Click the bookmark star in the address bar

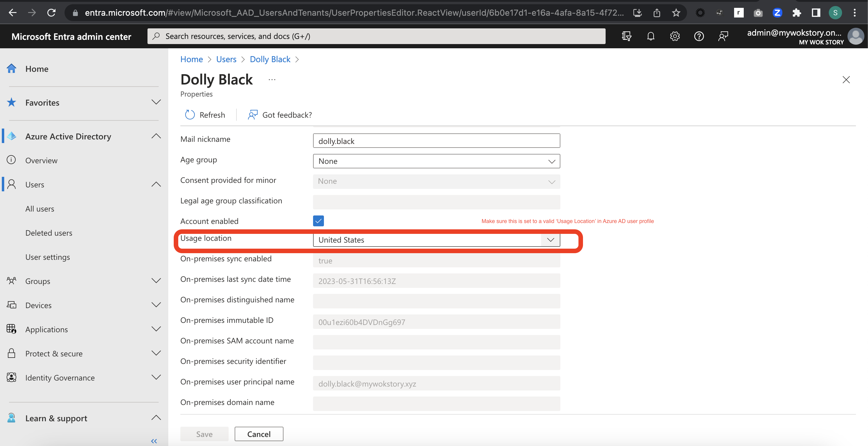tap(676, 12)
